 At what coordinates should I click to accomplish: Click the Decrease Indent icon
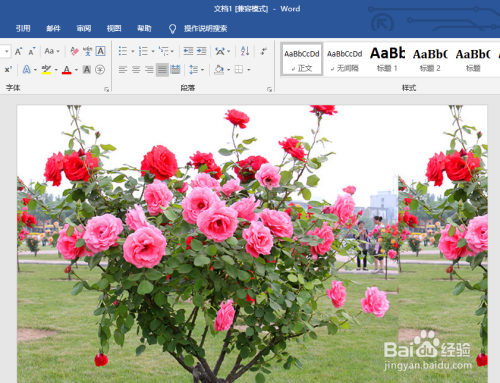pos(188,51)
